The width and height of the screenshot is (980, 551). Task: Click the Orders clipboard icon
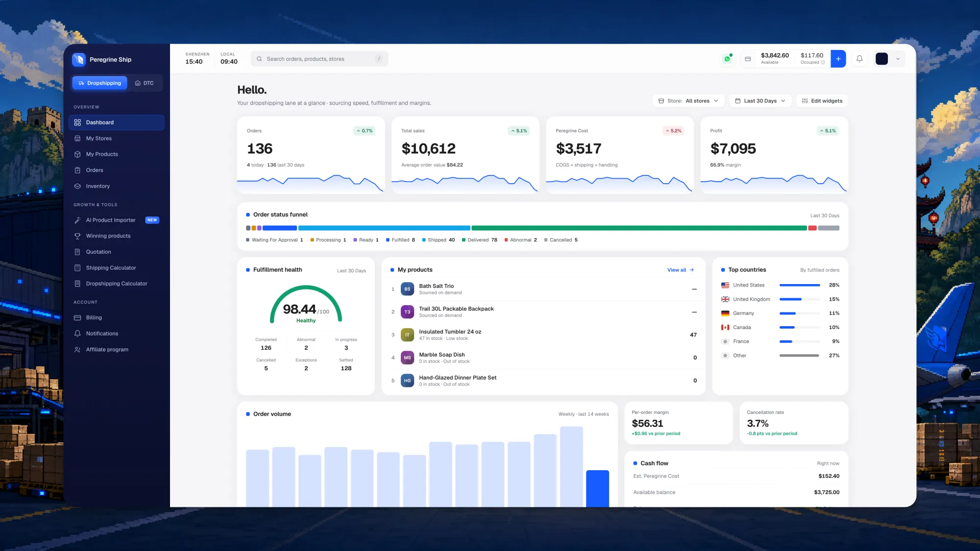pyautogui.click(x=77, y=170)
